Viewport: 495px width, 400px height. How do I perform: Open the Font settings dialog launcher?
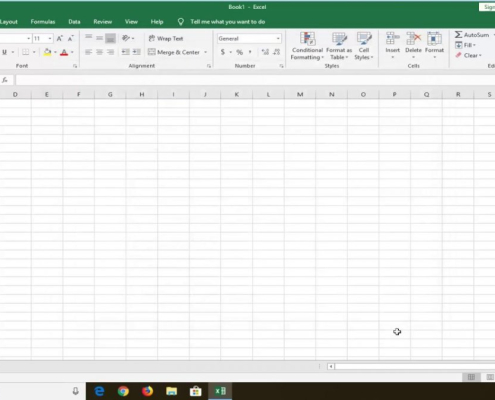[x=75, y=66]
